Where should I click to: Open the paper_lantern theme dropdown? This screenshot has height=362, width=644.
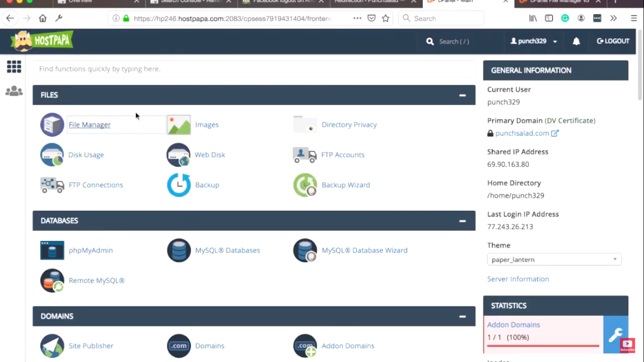pos(554,260)
